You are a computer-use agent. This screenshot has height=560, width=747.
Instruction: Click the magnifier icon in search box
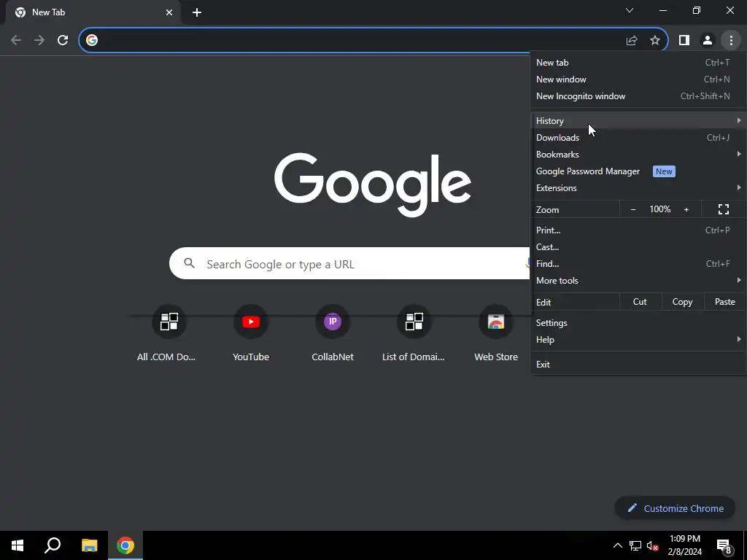[189, 263]
